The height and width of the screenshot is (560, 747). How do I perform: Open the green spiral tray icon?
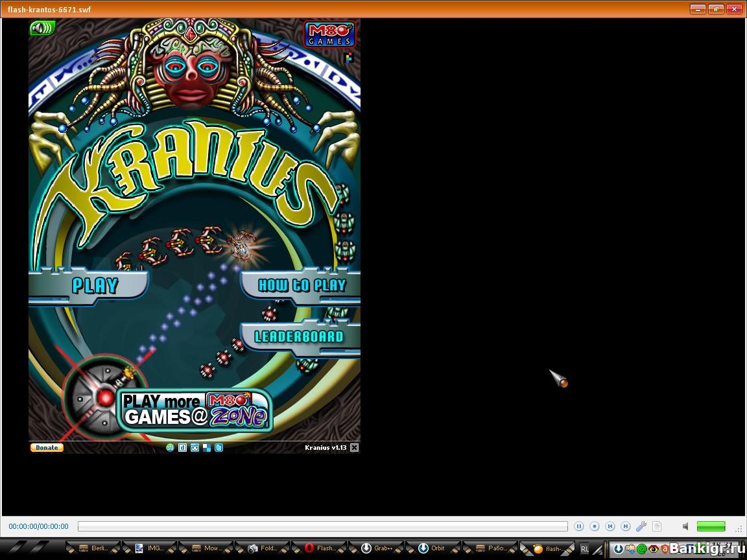(642, 548)
